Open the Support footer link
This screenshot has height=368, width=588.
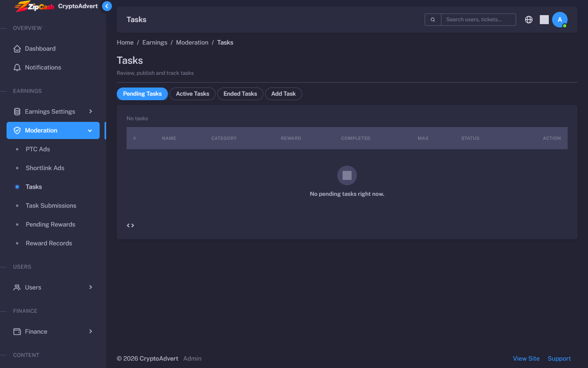coord(559,359)
